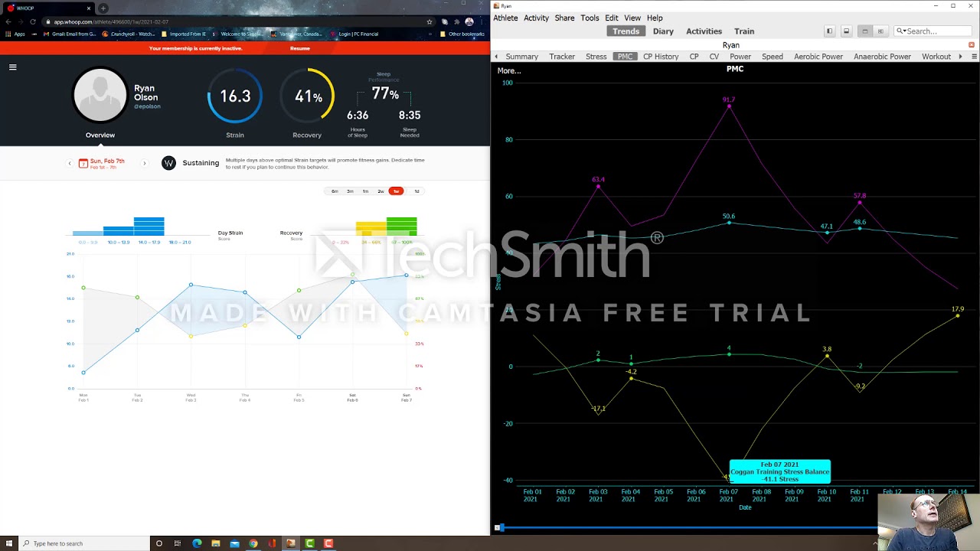Go to next week arrow in WHOOP
980x551 pixels.
coord(144,163)
